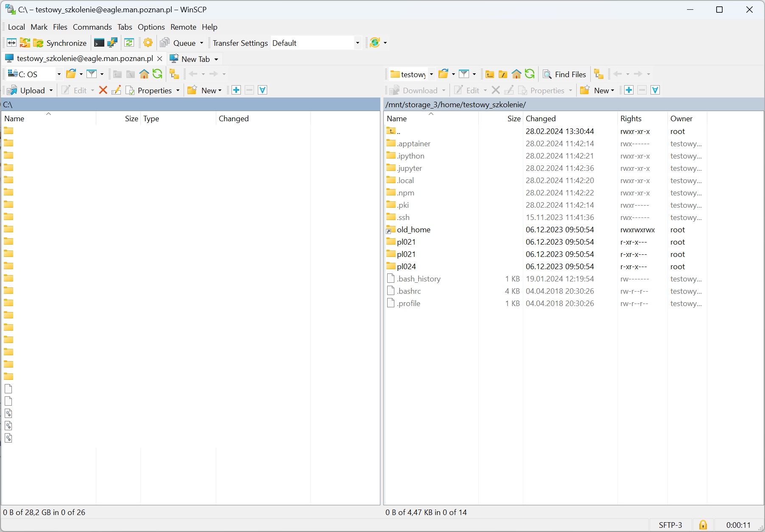765x532 pixels.
Task: Refresh the remote directory panel
Action: coord(530,74)
